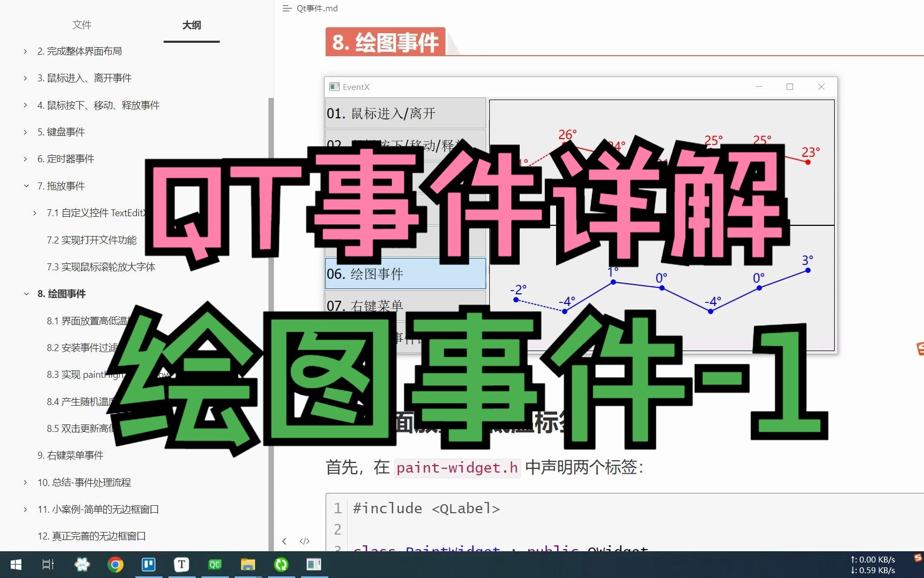Jump to heading 5. 键盘事件
This screenshot has width=924, height=578.
click(x=61, y=132)
